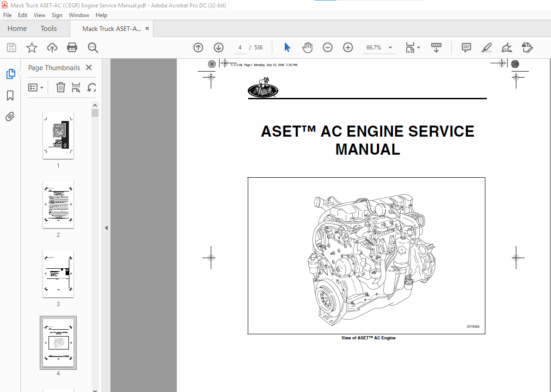Open Page Thumbnails sidebar icon
Screen dimensions: 551x392
pos(11,74)
